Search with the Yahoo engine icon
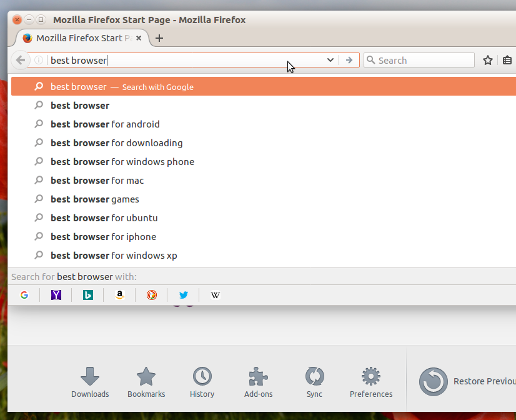The image size is (516, 420). click(56, 295)
